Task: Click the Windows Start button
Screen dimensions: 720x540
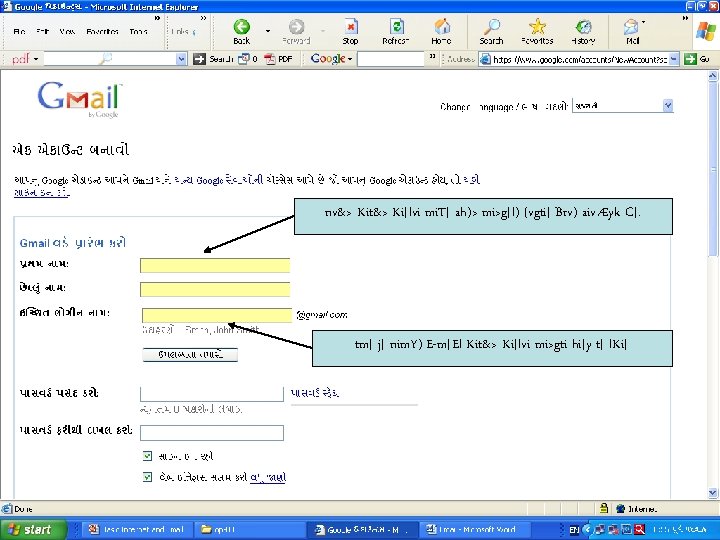Action: [x=33, y=529]
